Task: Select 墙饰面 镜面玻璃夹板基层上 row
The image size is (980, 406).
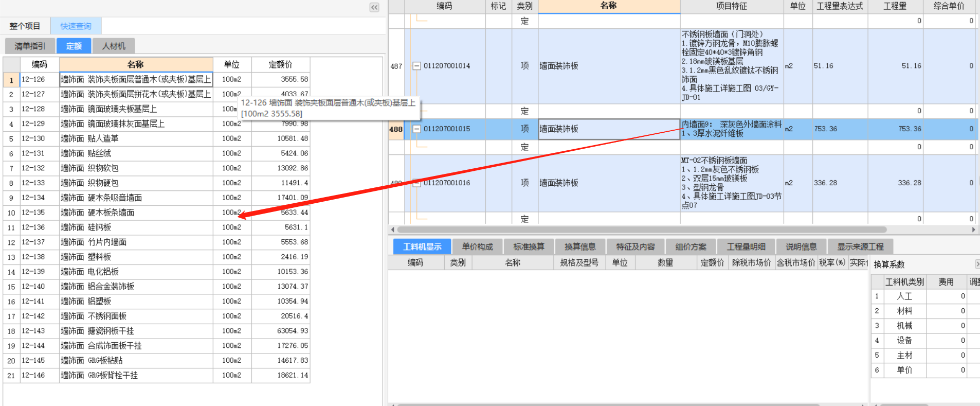Action: click(156, 109)
